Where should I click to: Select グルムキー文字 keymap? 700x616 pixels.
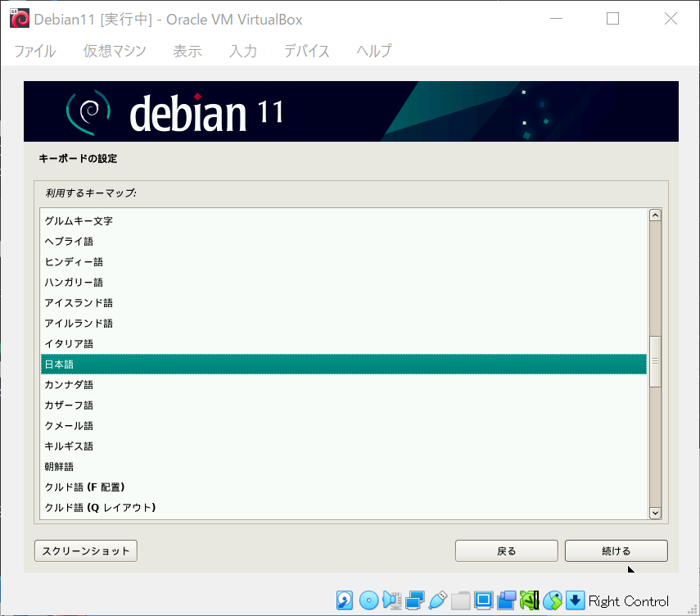344,221
